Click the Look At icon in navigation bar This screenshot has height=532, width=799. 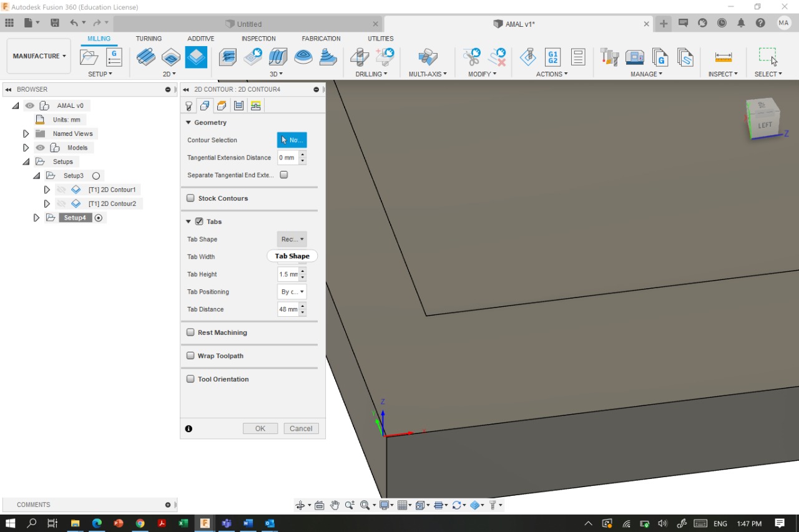pyautogui.click(x=319, y=505)
